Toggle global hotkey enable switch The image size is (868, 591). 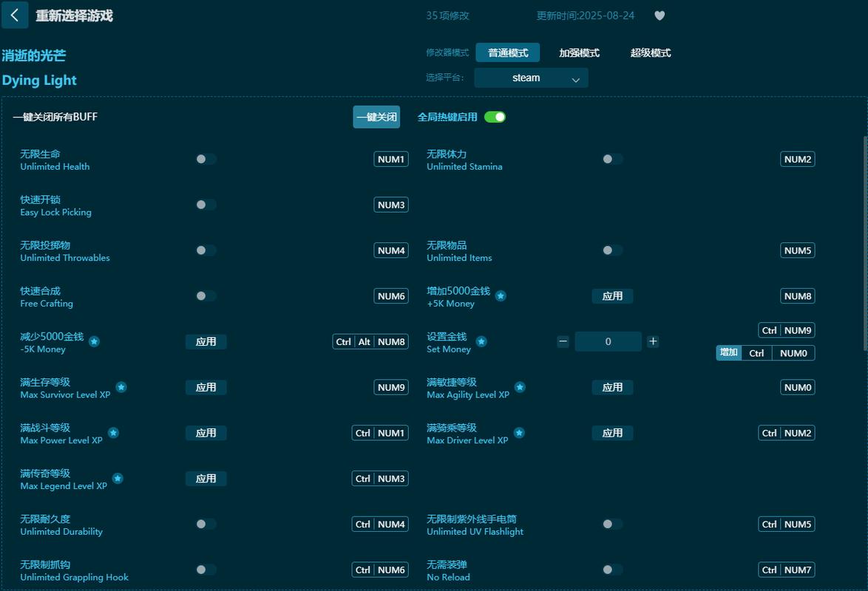495,117
